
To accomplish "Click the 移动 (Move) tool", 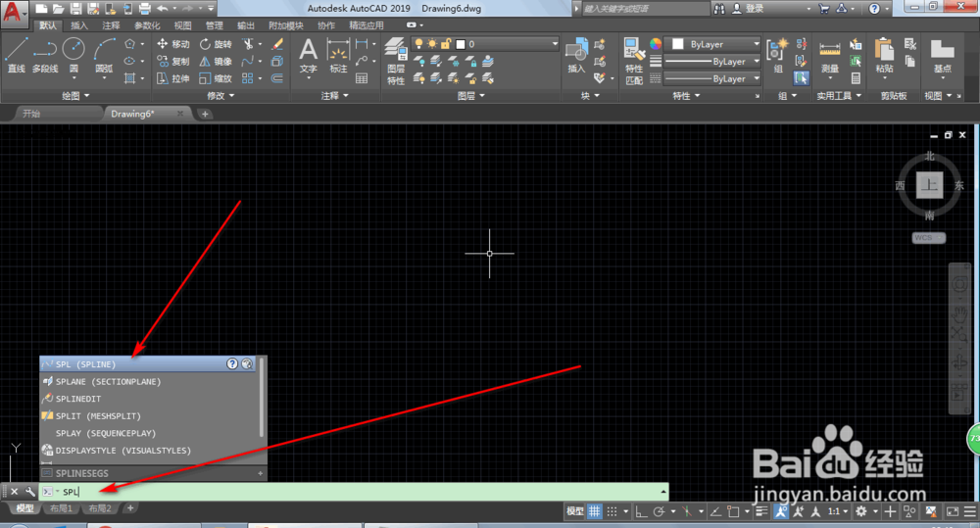I will (173, 44).
